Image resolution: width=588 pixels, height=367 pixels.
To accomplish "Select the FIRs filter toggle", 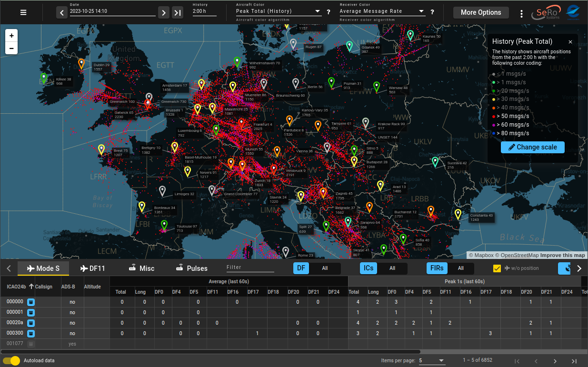I will pyautogui.click(x=437, y=268).
